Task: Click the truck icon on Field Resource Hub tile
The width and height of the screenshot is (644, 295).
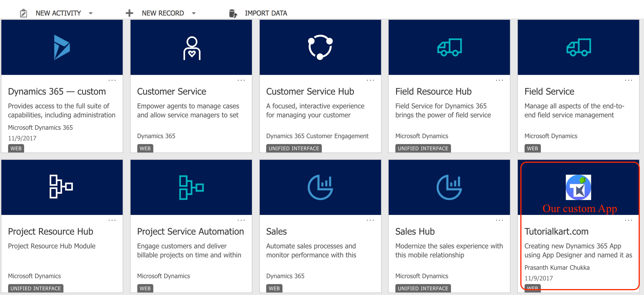Action: tap(449, 47)
